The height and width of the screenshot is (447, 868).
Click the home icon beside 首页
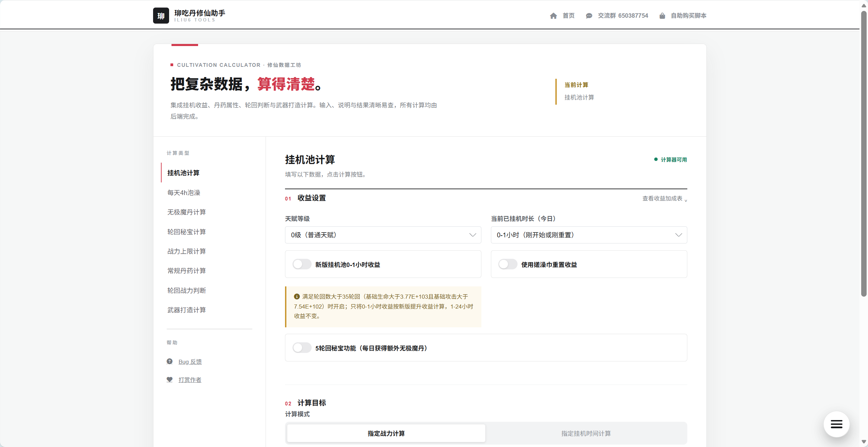pos(553,16)
